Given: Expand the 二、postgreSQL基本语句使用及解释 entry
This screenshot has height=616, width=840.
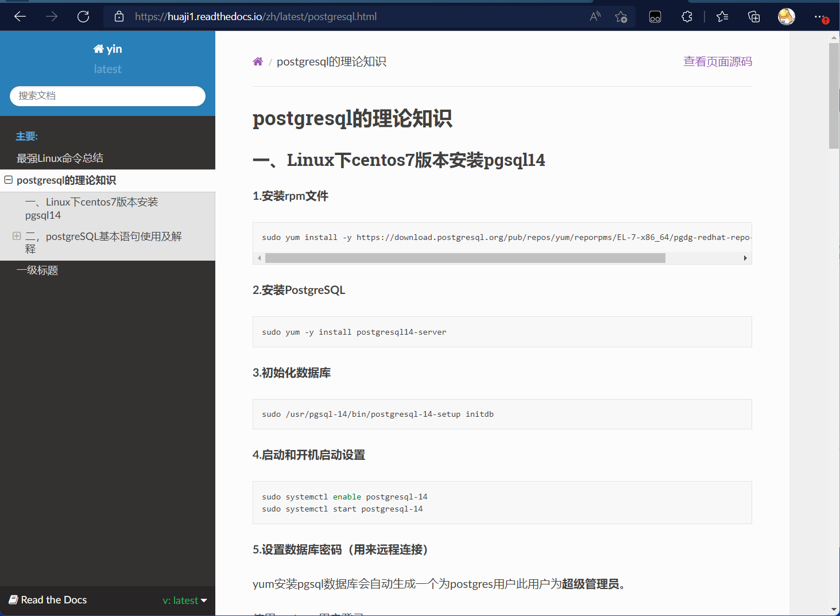Looking at the screenshot, I should tap(17, 236).
